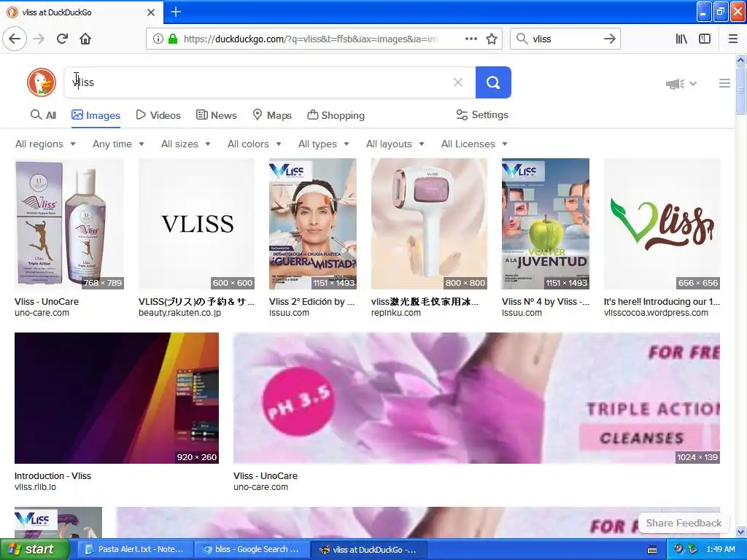
Task: Click the page scrollbar up arrow
Action: (x=740, y=60)
